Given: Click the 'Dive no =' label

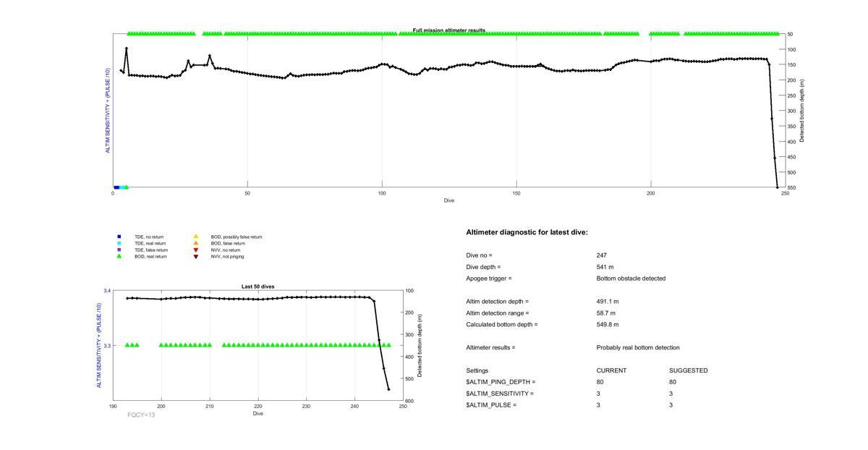Looking at the screenshot, I should click(479, 255).
